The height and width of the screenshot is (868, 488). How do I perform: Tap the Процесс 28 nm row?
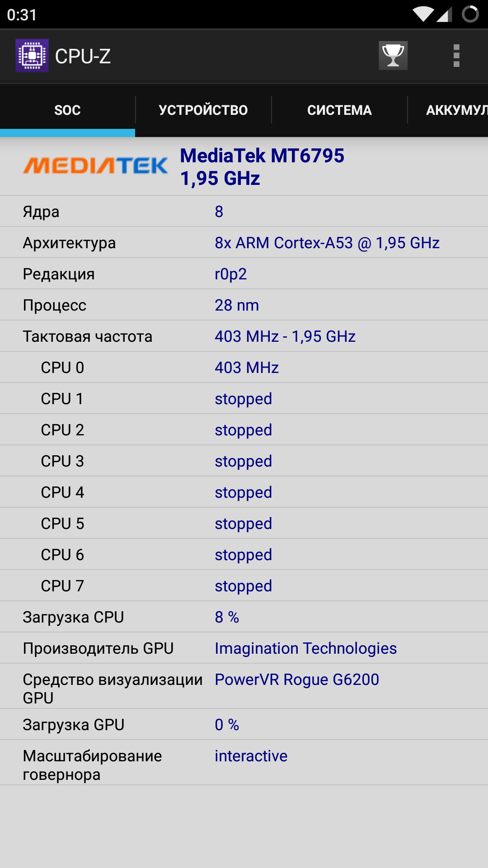[x=244, y=305]
